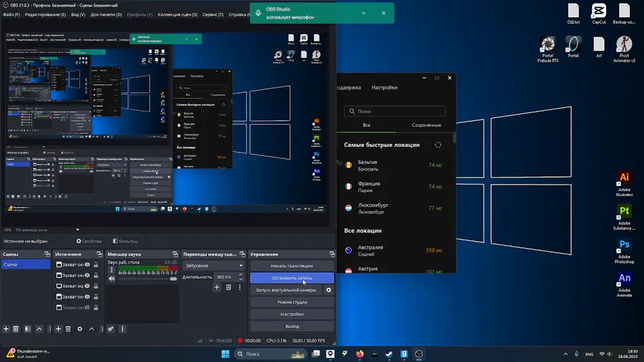Image resolution: width=644 pixels, height=362 pixels.
Task: Open the Edit (Редактирование) menu
Action: (x=45, y=14)
